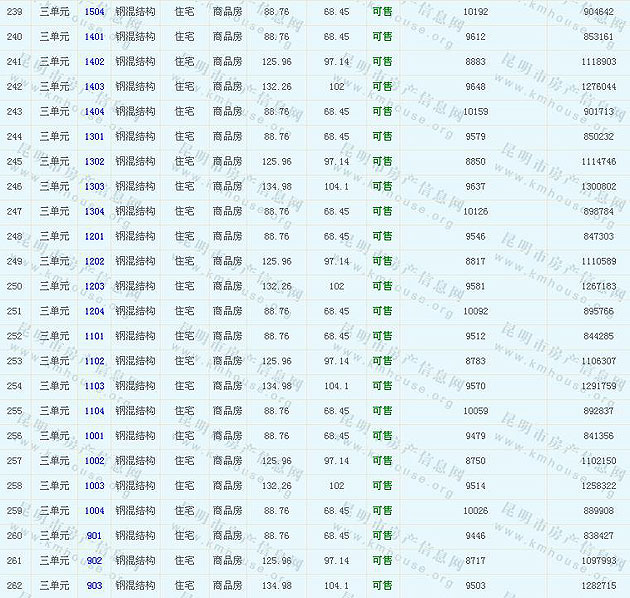Open room 1401 link
The width and height of the screenshot is (630, 598).
pos(94,37)
